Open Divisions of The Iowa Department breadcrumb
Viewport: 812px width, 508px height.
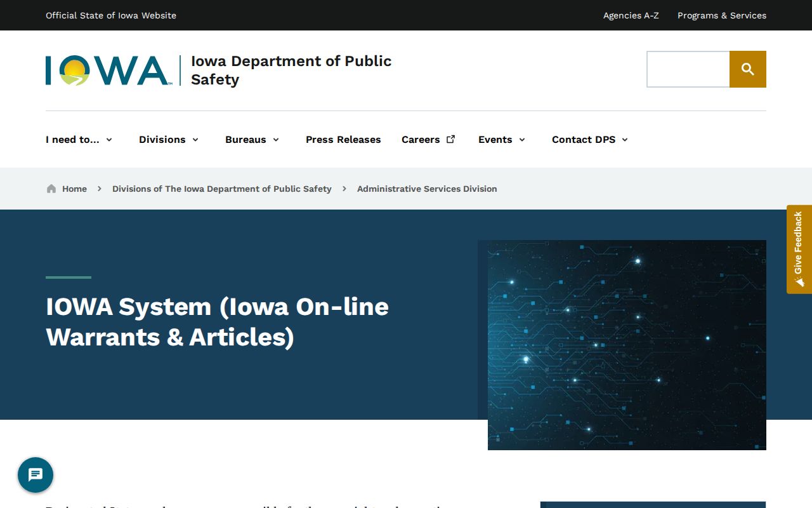[222, 189]
